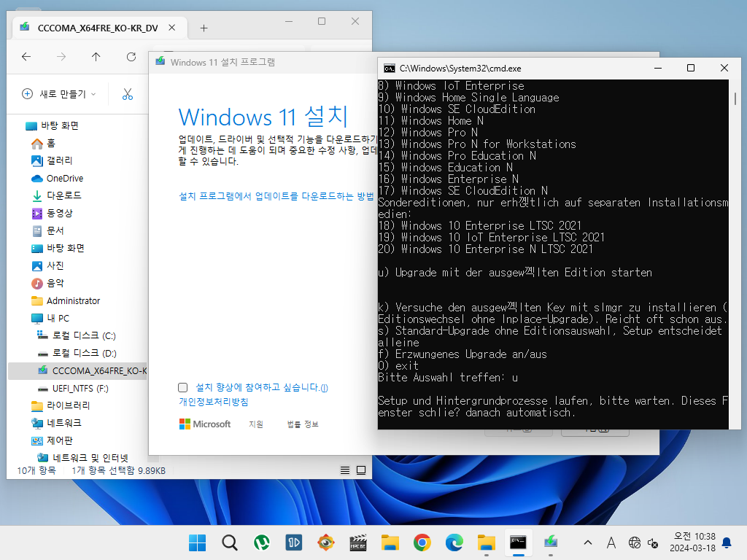Open muted volume tray icon
Viewport: 747px width, 560px height.
point(653,542)
